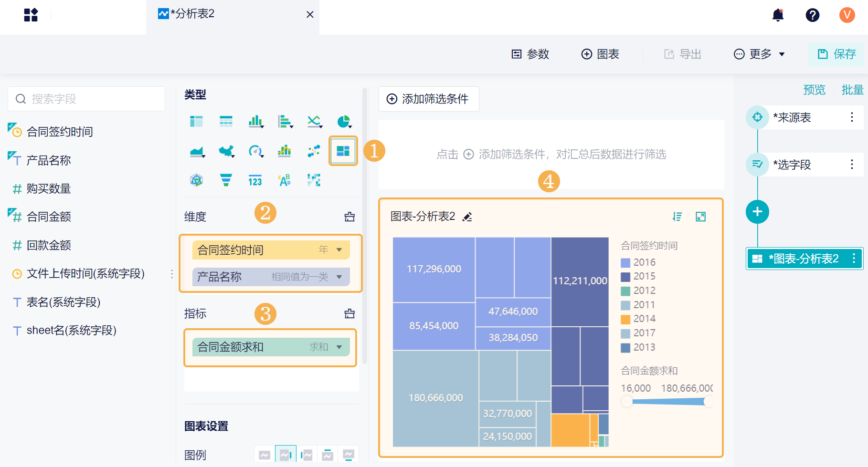Select the 123 metric card chart type
Screen dimensions: 868x467
tap(255, 180)
